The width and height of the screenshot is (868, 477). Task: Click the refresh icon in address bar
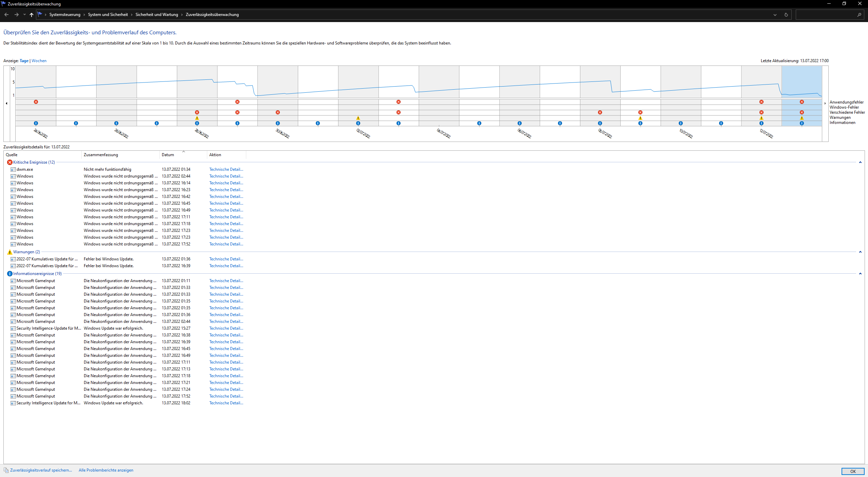(786, 15)
